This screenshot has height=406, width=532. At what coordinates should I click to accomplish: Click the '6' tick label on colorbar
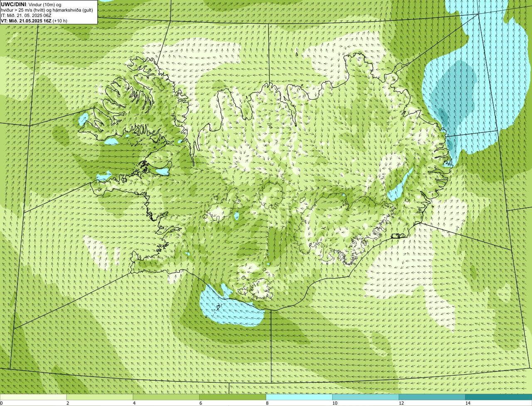tap(200, 403)
